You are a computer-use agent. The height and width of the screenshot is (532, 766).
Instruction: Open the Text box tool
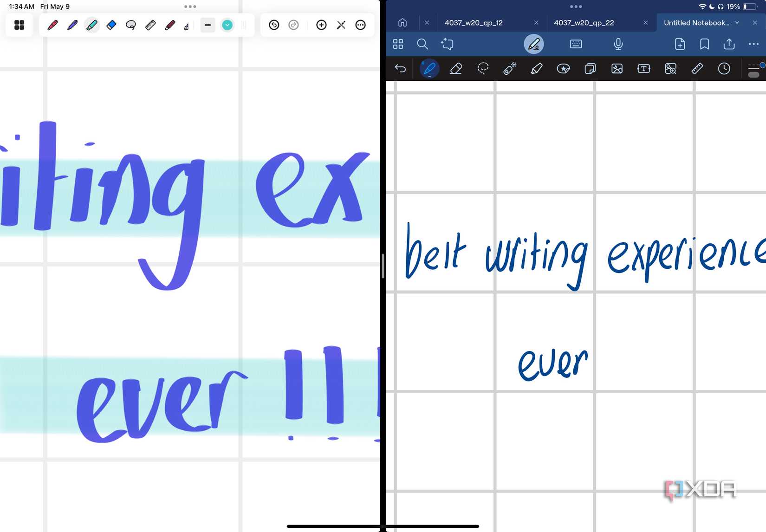click(x=644, y=69)
